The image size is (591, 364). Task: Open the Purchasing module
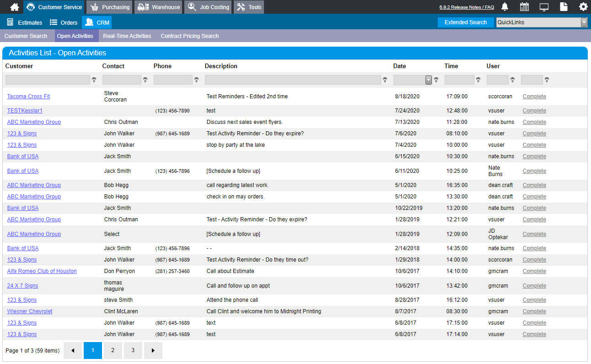tap(109, 7)
